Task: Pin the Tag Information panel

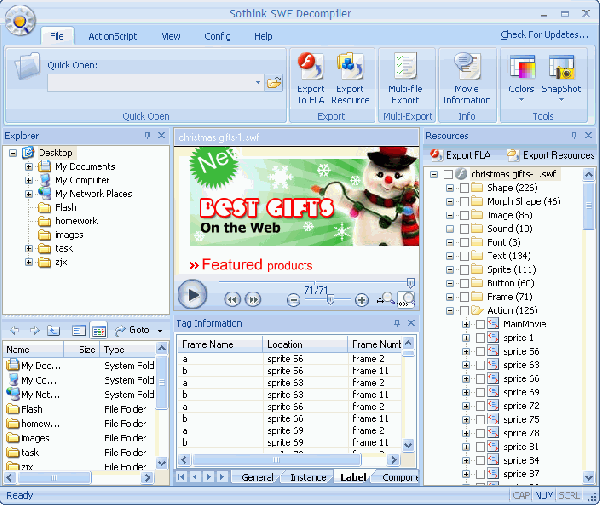Action: [x=397, y=323]
